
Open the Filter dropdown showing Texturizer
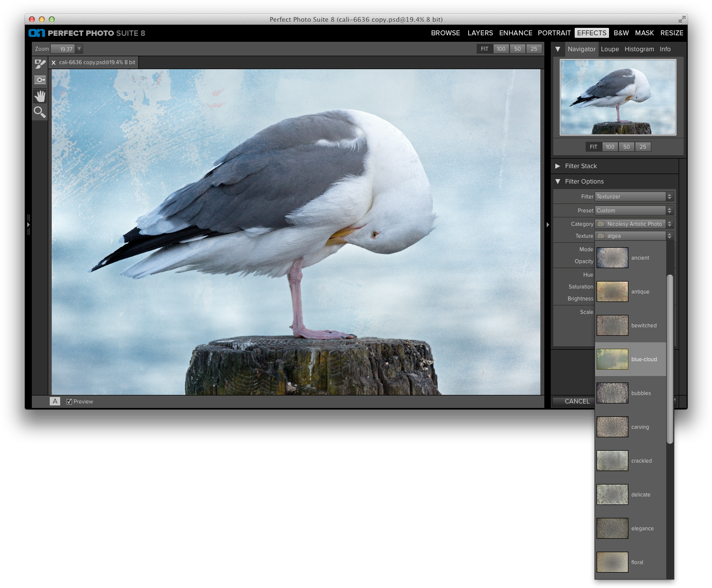click(634, 196)
